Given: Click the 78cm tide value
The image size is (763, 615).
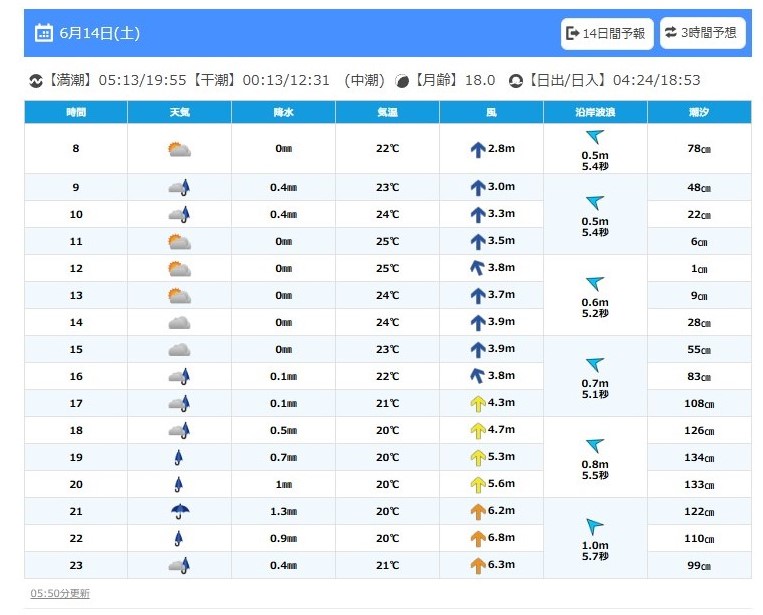Looking at the screenshot, I should [x=699, y=148].
